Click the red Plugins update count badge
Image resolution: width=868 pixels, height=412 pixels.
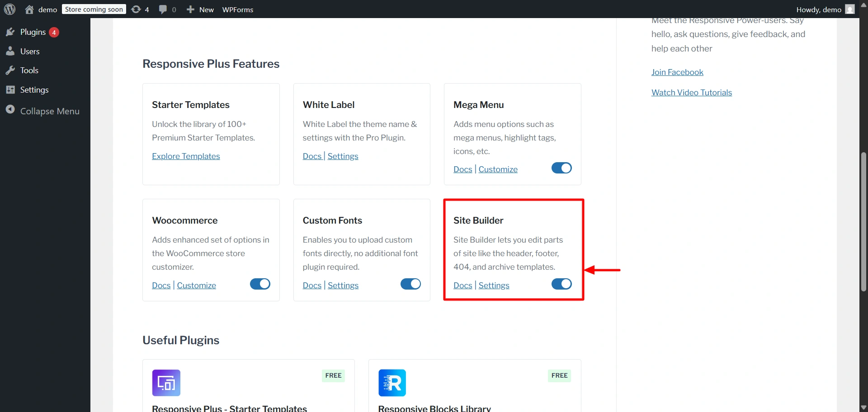(54, 33)
